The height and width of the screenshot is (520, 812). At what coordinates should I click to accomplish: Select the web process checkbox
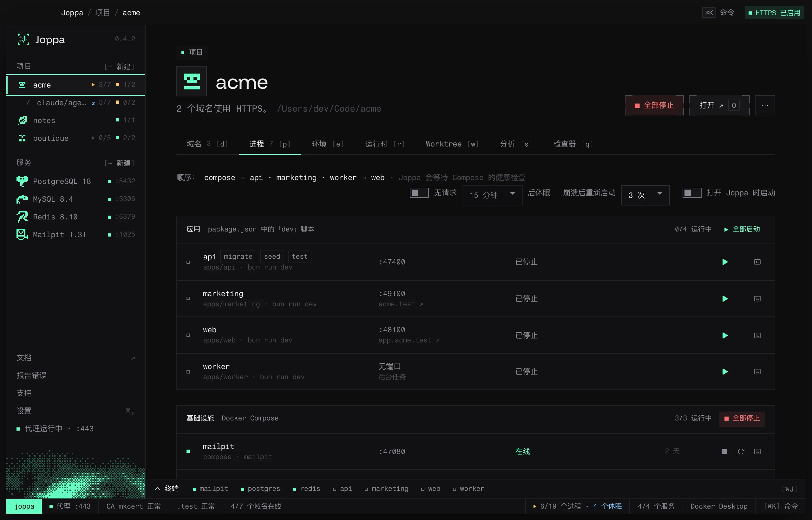pos(188,335)
